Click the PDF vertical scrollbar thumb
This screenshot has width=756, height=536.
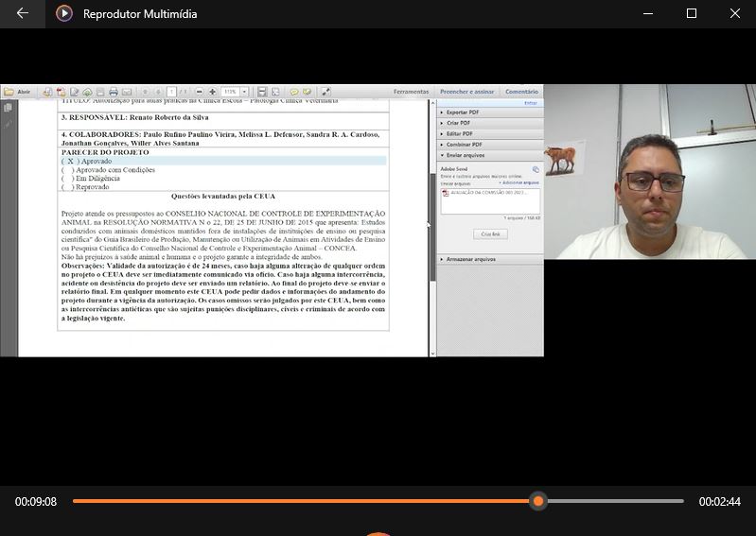pos(432,227)
